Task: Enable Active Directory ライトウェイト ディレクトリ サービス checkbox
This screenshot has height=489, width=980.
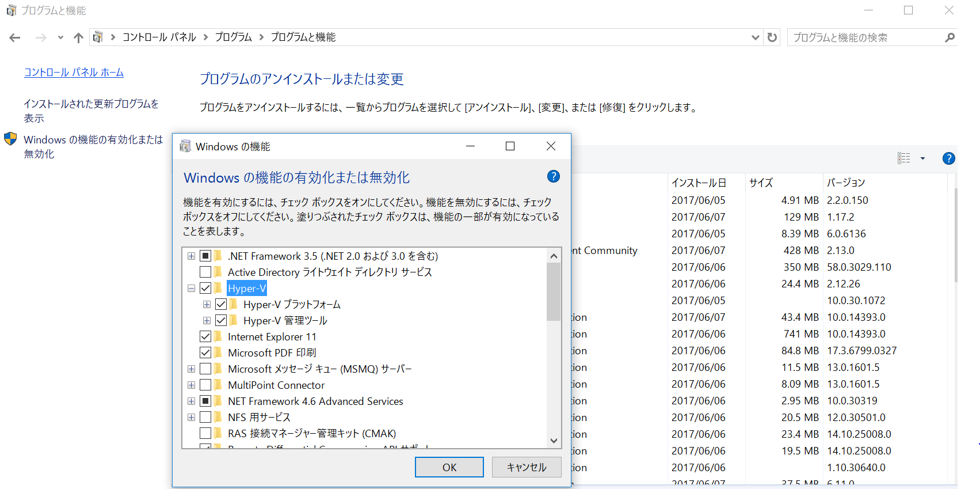Action: pyautogui.click(x=205, y=272)
